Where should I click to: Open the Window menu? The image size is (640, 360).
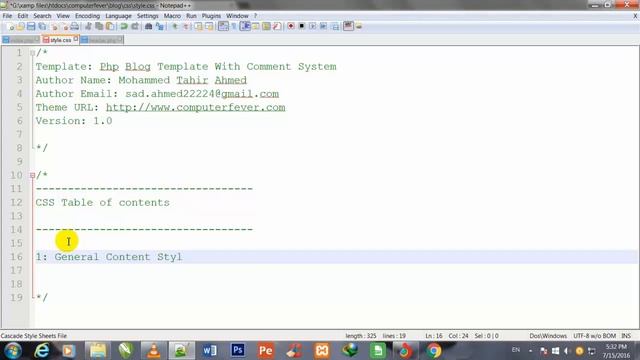[x=237, y=16]
